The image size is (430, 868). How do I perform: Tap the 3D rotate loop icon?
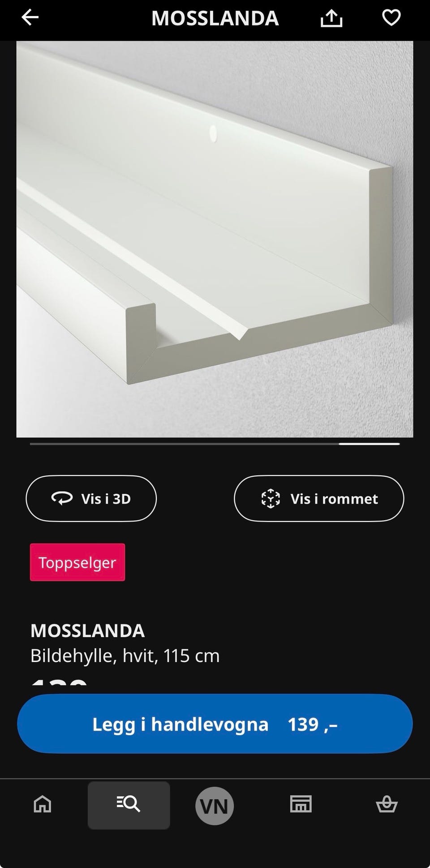click(x=62, y=498)
